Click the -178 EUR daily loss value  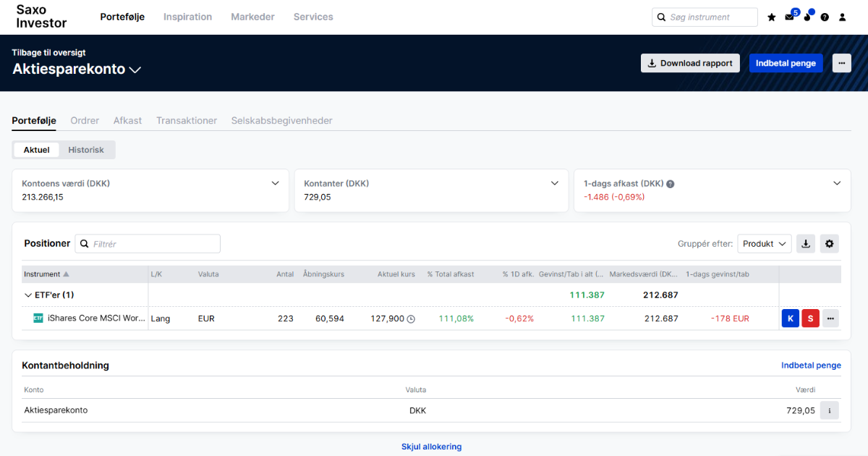pyautogui.click(x=730, y=318)
